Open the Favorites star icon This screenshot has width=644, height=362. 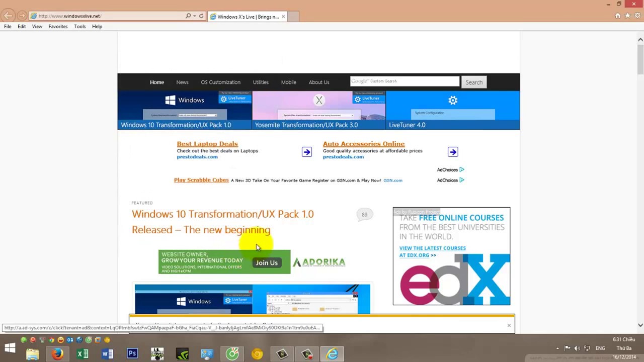pyautogui.click(x=627, y=16)
